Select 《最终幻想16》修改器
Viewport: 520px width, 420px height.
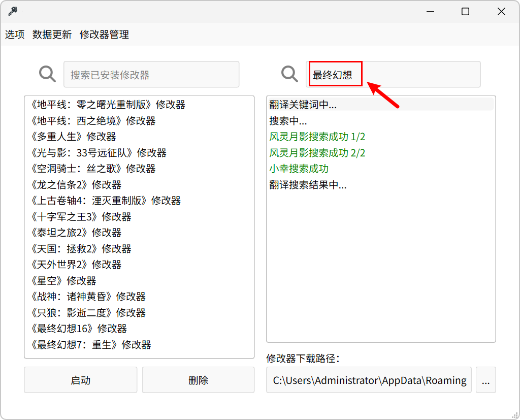pos(139,329)
